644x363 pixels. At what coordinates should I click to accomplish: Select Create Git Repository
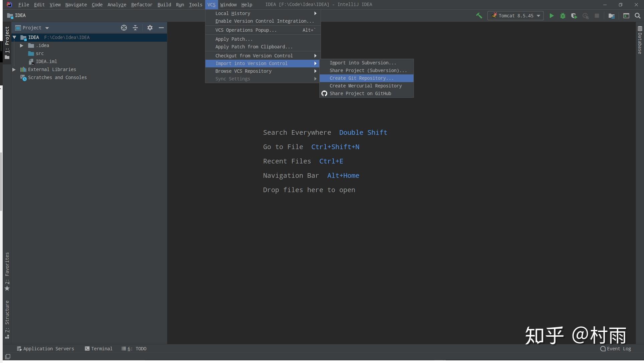tap(361, 78)
